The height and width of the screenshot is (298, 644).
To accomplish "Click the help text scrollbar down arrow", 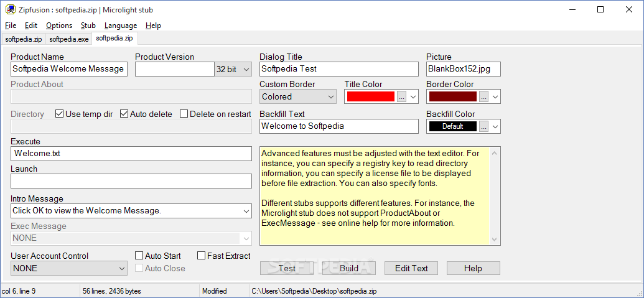I will tap(495, 239).
